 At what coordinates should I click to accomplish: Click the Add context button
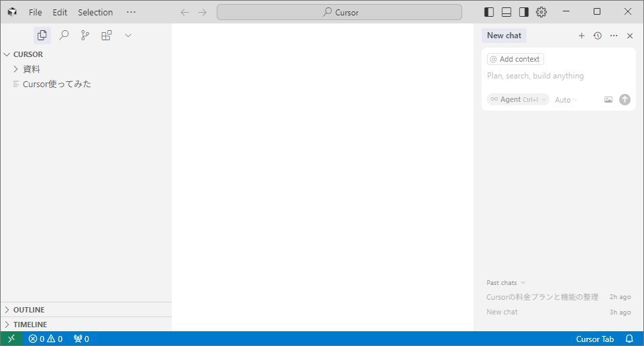tap(515, 59)
